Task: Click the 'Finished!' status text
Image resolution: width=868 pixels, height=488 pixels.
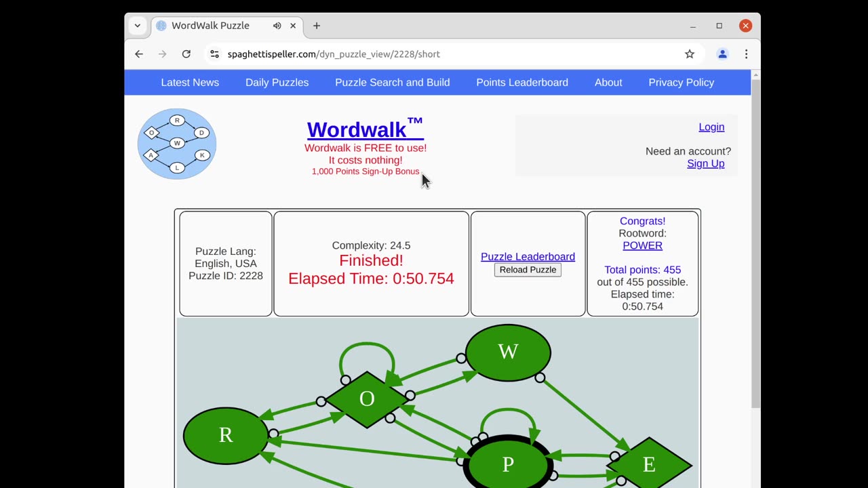Action: [371, 261]
